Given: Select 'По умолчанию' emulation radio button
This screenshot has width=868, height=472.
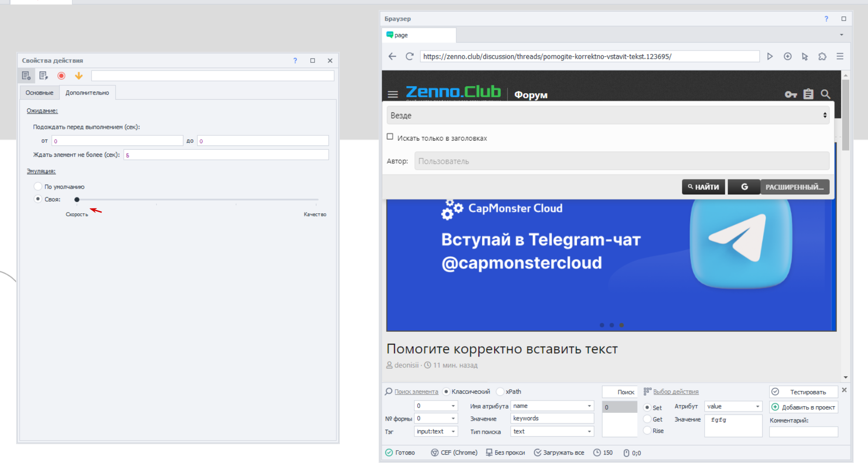Looking at the screenshot, I should (38, 186).
